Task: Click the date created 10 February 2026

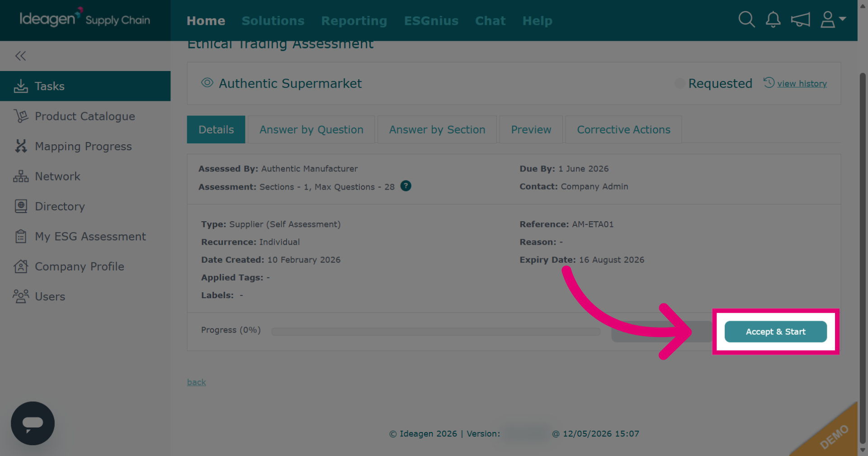Action: (304, 260)
